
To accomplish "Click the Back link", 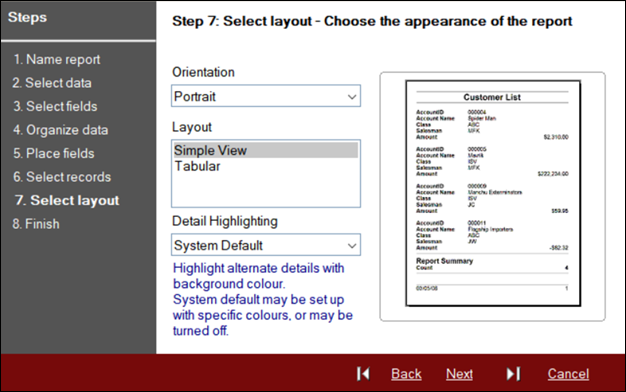I will tap(406, 374).
